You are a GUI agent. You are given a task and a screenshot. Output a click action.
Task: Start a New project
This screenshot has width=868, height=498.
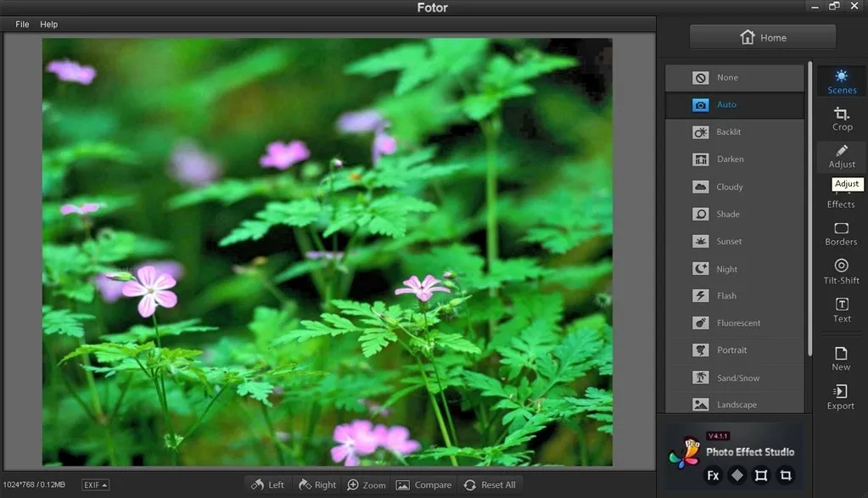(x=841, y=359)
